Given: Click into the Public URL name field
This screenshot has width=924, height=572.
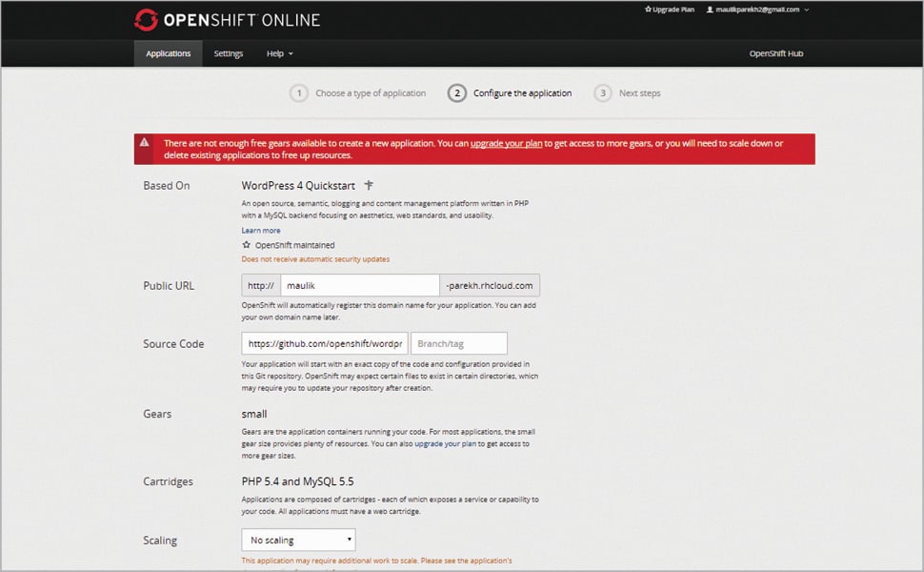Looking at the screenshot, I should 359,285.
